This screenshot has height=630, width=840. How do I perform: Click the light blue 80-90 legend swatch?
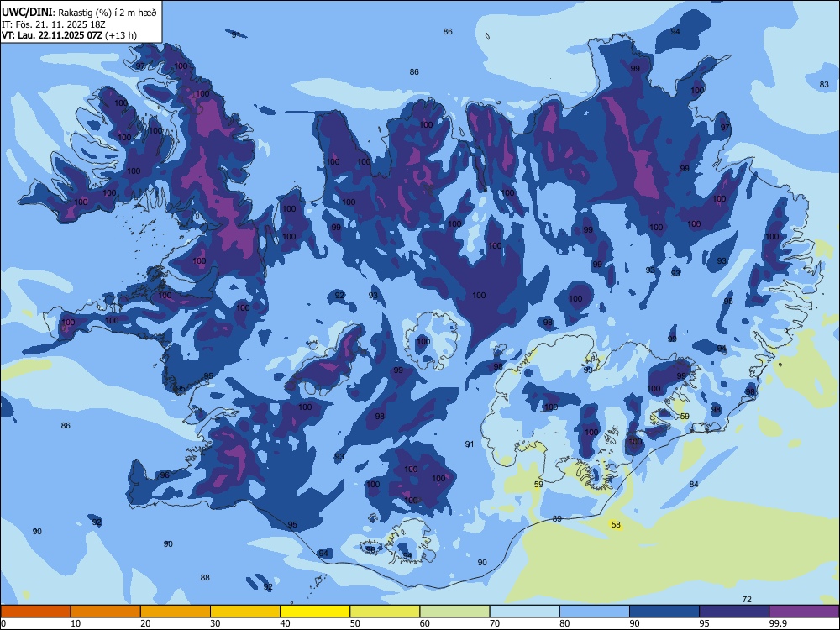(595, 612)
